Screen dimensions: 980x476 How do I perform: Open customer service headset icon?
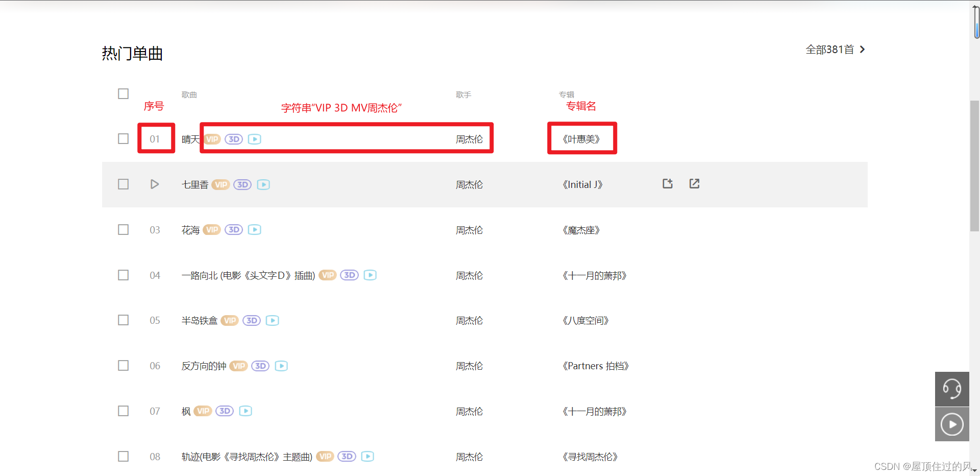click(952, 389)
